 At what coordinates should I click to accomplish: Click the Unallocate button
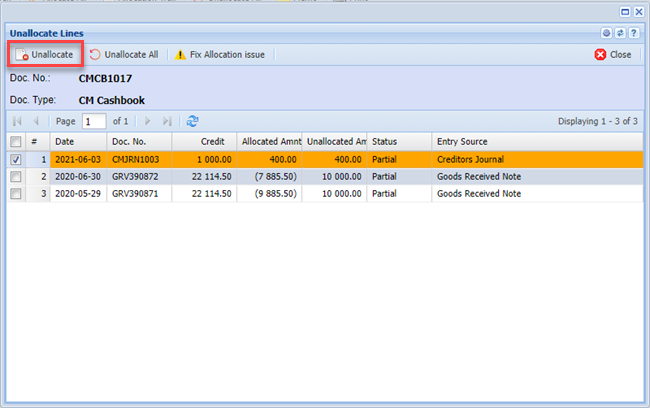pos(44,54)
